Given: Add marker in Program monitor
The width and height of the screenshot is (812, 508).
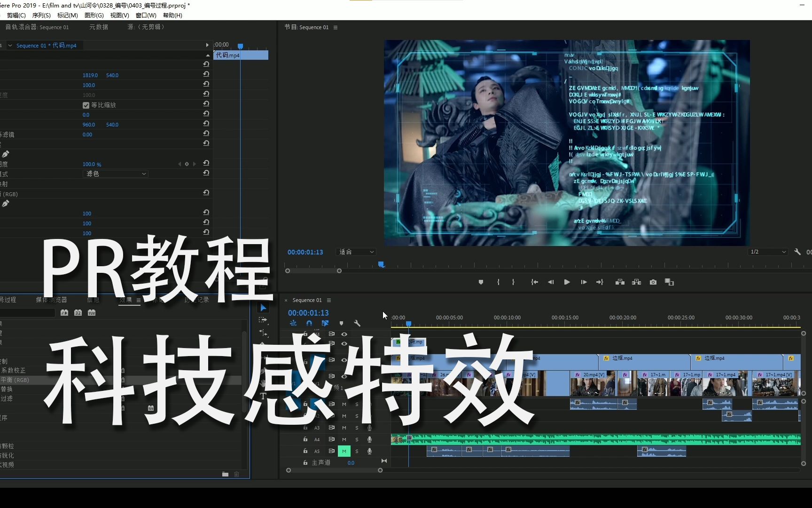Looking at the screenshot, I should coord(481,282).
